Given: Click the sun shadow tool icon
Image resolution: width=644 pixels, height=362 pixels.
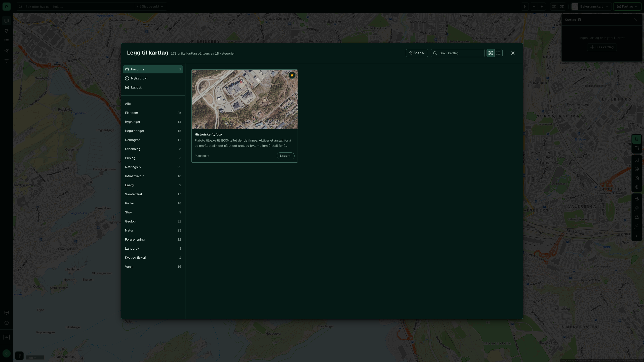Looking at the screenshot, I should (637, 208).
